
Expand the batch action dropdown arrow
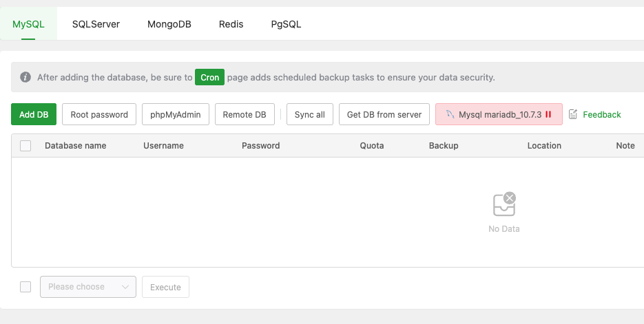pos(125,287)
